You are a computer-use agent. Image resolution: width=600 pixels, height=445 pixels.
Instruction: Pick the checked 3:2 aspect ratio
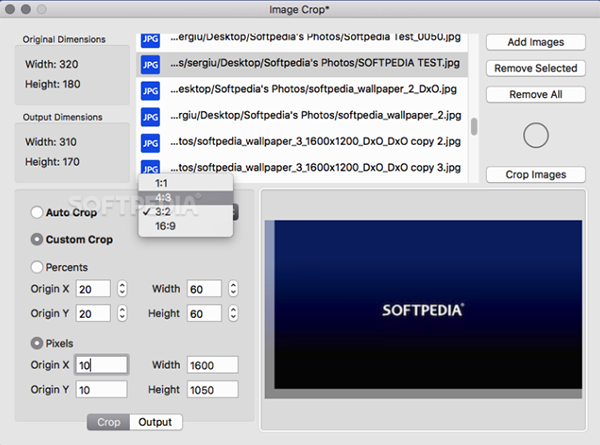pos(186,212)
